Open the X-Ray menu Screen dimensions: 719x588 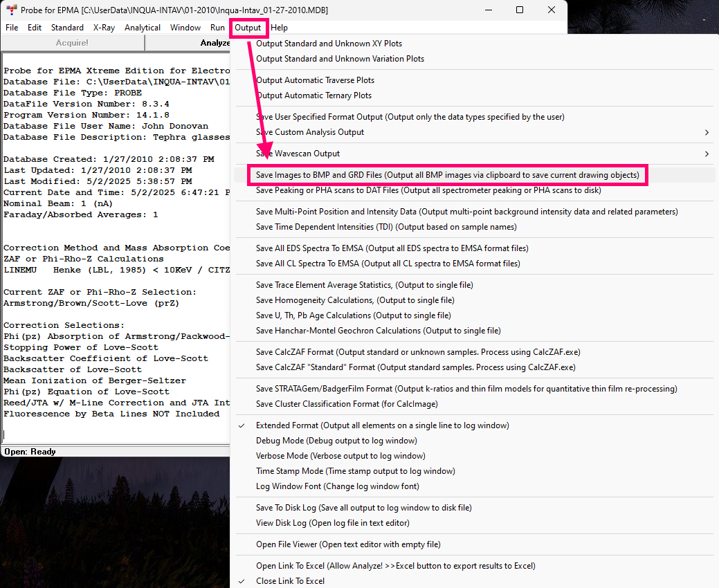tap(104, 28)
